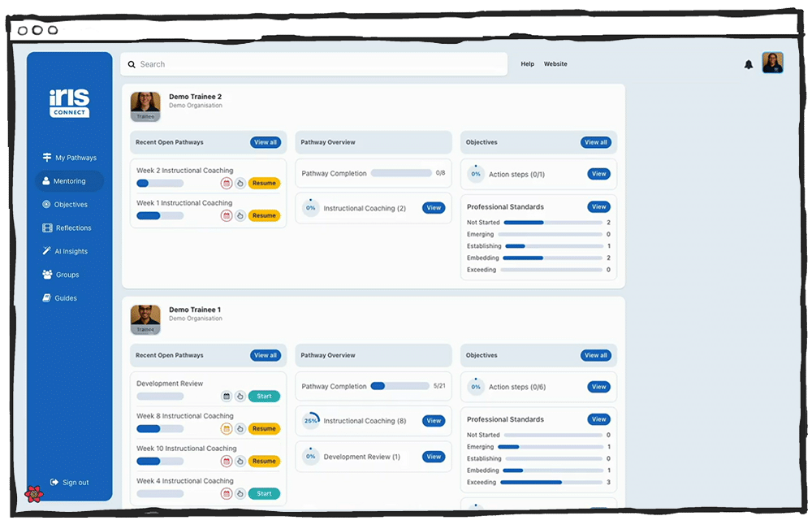Image resolution: width=812 pixels, height=529 pixels.
Task: View Development Review (1) pathway
Action: tap(434, 457)
